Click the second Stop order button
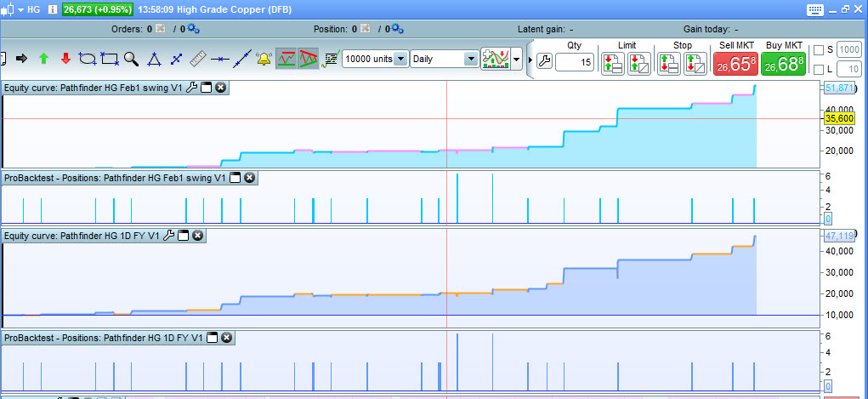This screenshot has width=868, height=399. [695, 64]
